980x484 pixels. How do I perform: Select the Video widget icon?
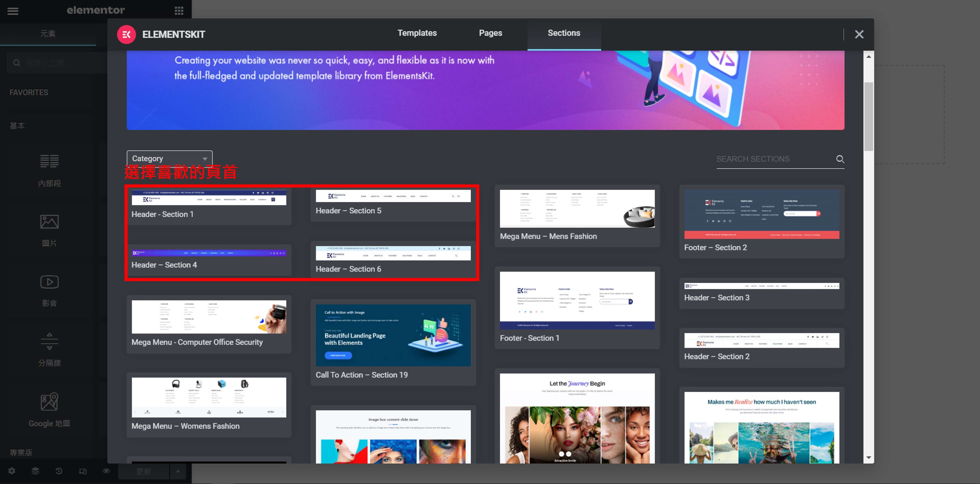pyautogui.click(x=49, y=282)
